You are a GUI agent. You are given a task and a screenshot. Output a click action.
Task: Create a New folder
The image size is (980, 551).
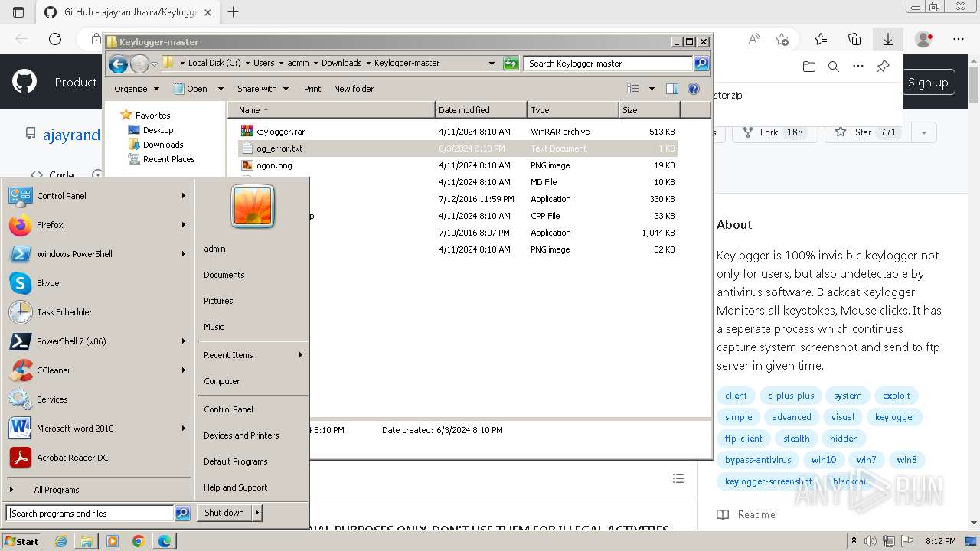pos(354,89)
